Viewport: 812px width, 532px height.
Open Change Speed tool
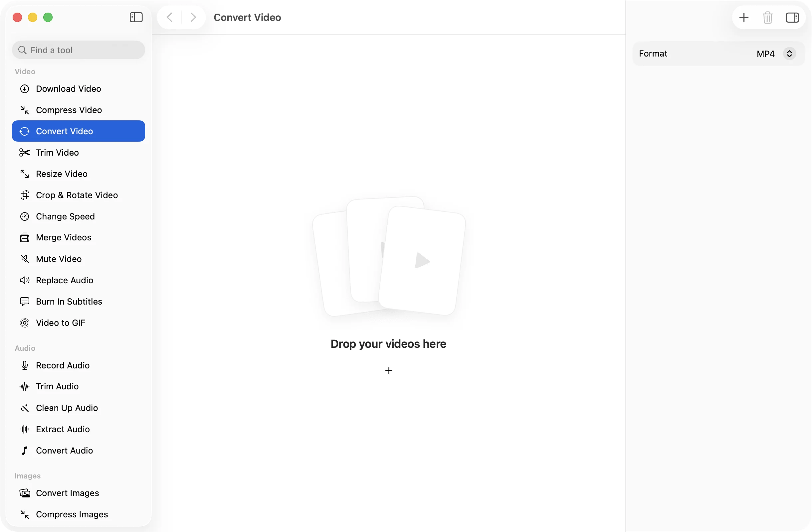(79, 216)
